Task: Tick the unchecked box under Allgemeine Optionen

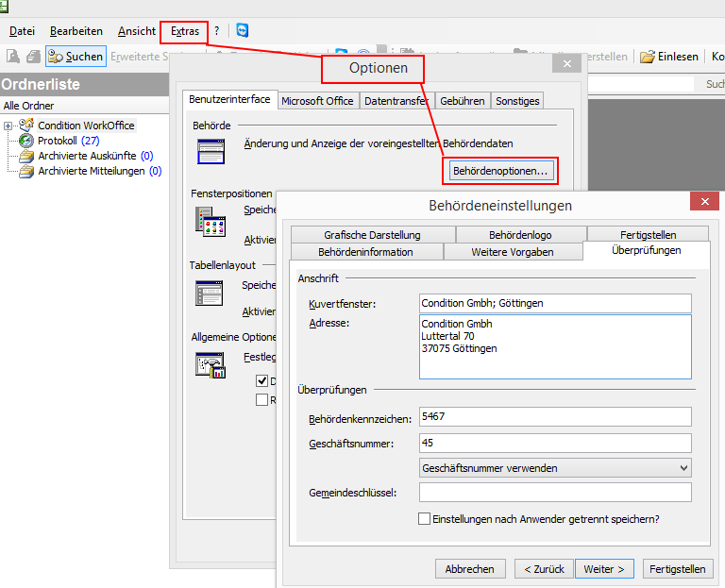Action: 262,399
